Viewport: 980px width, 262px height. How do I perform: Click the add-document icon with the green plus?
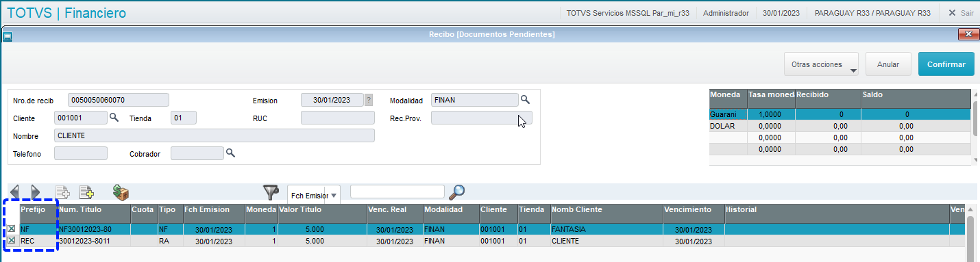(x=86, y=193)
